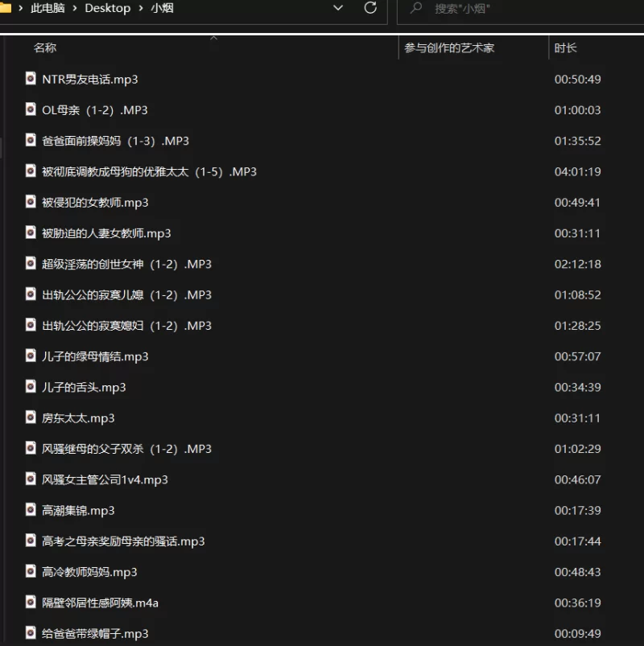Select the audio icon on the 00:46:07 row
644x646 pixels.
[31, 479]
